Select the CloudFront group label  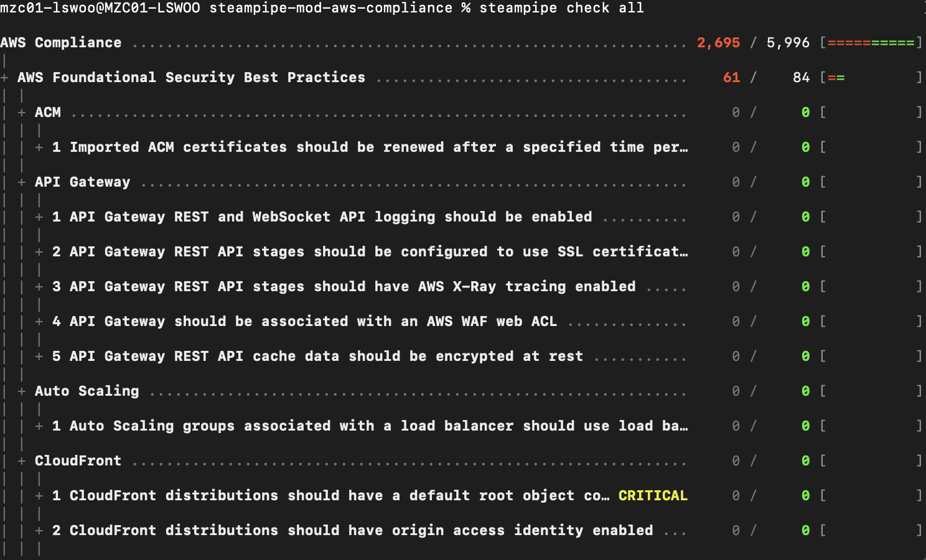pos(78,461)
